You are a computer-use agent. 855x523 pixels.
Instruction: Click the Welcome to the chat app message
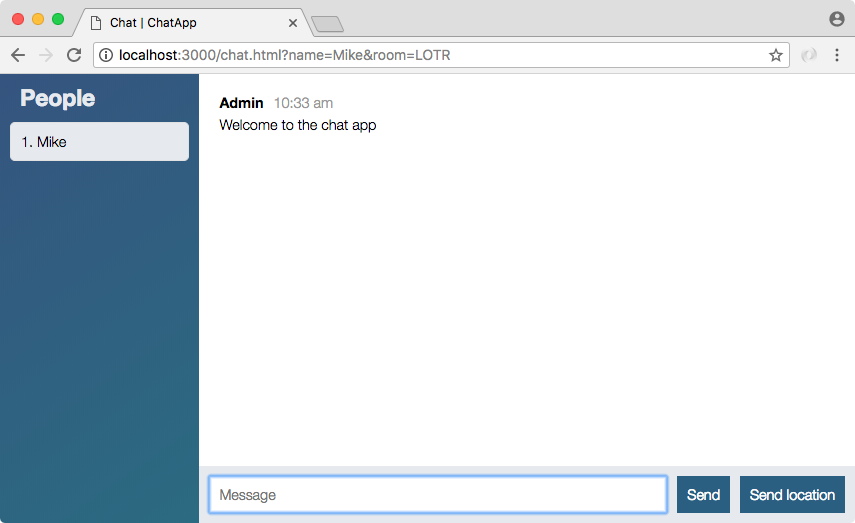pos(297,125)
